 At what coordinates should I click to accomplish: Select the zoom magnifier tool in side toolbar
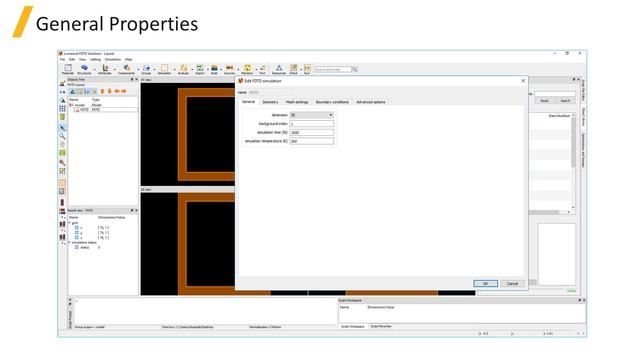coord(62,136)
